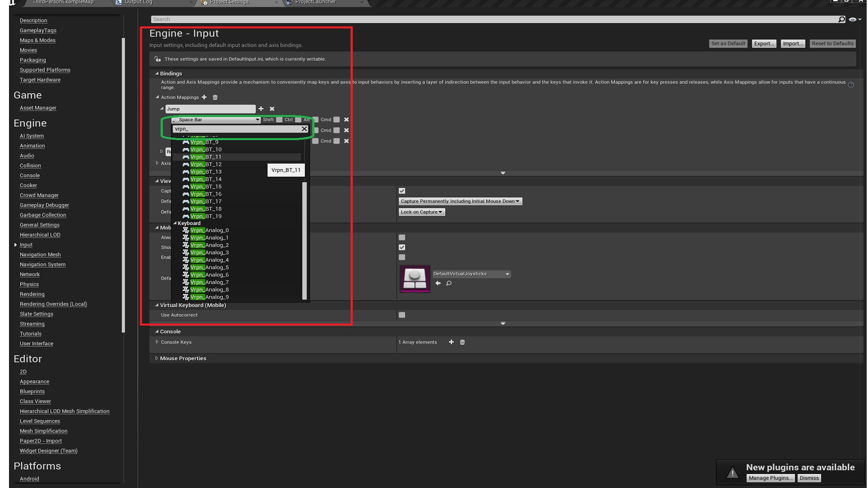
Task: Remove the Jump mapping using its X icon
Action: pos(272,108)
